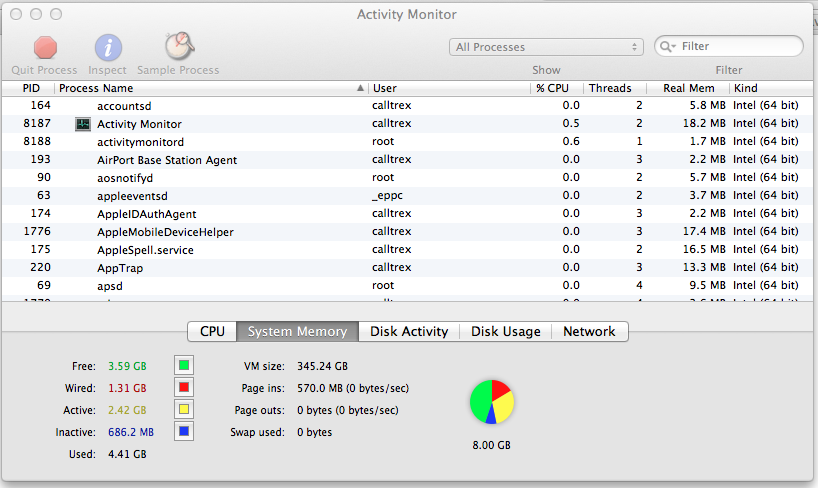Viewport: 818px width, 488px height.
Task: Click PID 8187 cell
Action: (x=37, y=123)
